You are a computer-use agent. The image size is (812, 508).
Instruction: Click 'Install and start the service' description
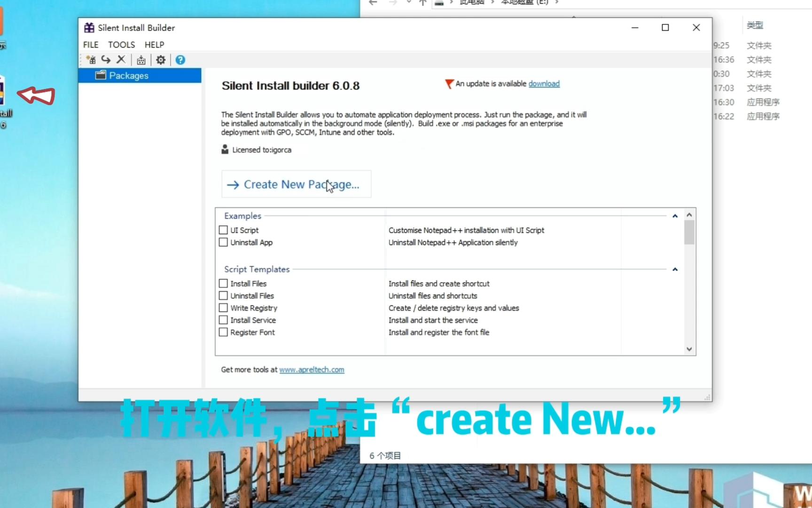click(433, 320)
